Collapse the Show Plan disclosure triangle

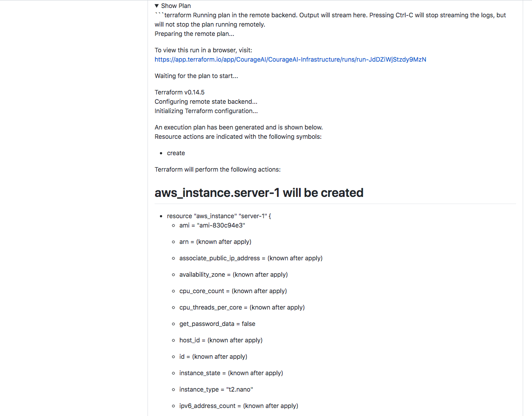[157, 6]
